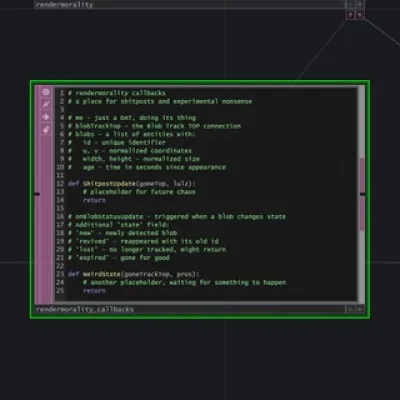400x400 pixels.
Task: Click line number 23 in the gutter
Action: [60, 274]
